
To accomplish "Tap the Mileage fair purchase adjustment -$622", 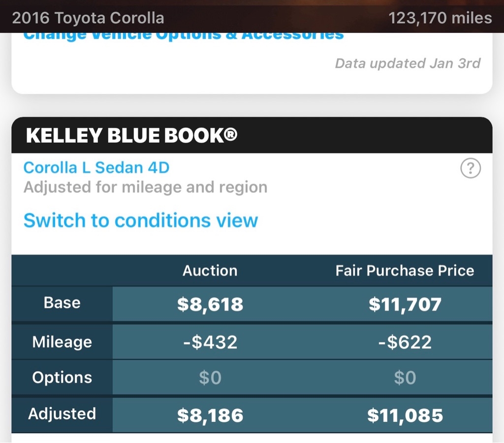I will (405, 342).
